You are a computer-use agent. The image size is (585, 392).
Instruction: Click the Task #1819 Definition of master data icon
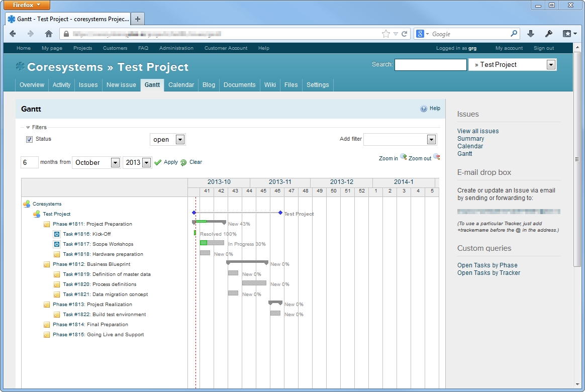(x=57, y=274)
